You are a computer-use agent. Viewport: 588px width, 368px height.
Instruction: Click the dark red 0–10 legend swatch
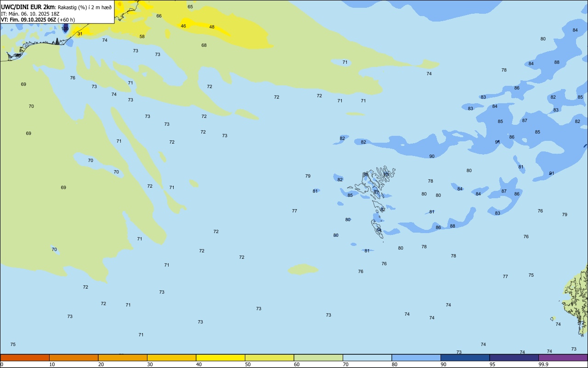point(25,357)
